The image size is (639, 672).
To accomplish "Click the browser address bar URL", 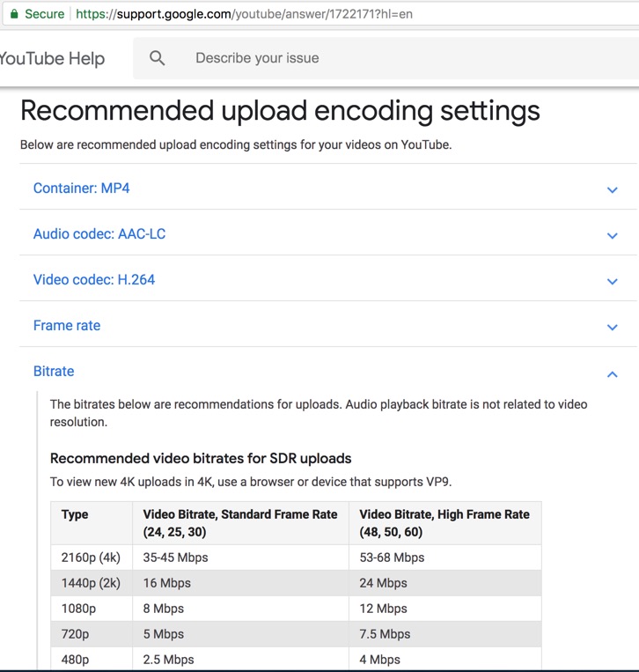I will click(x=244, y=14).
